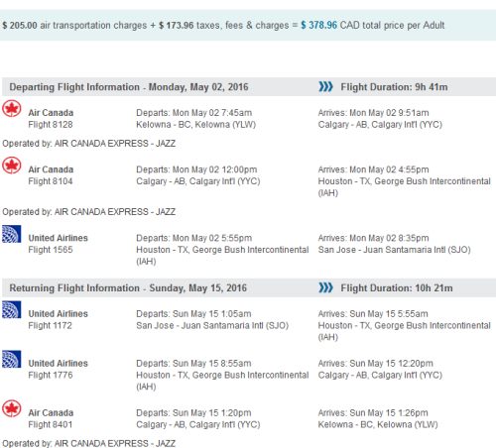Click Air Canada logo for Flight 8401
Screen dimensions: 496x448
(x=12, y=408)
